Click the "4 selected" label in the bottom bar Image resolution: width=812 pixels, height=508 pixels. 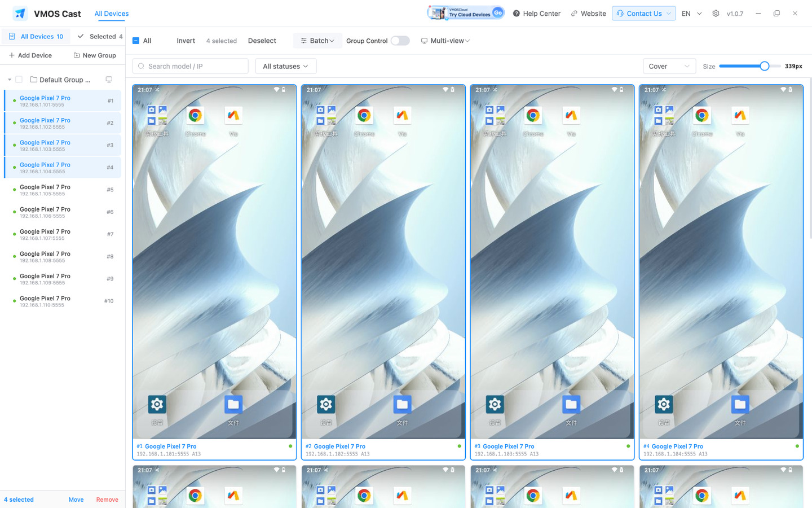19,500
